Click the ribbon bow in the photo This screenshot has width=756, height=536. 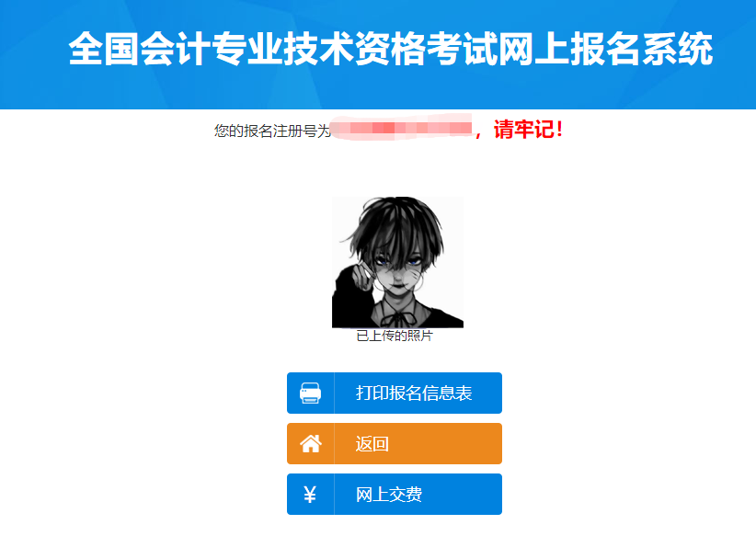click(398, 319)
